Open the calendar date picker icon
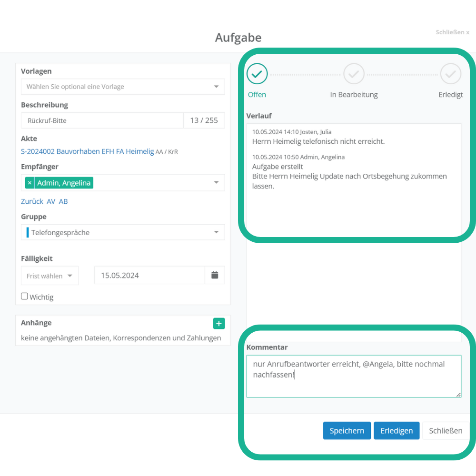Screen dimensions: 476x476 [x=215, y=275]
